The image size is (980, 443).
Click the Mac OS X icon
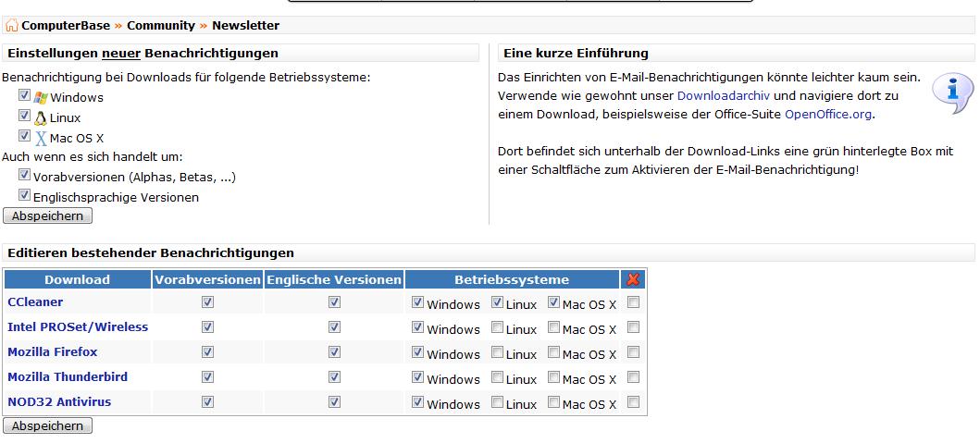point(41,138)
